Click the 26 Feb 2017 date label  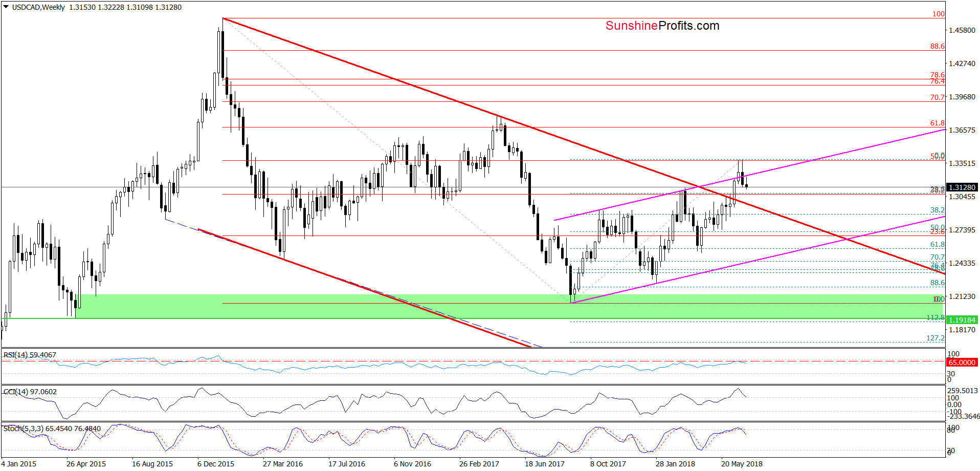tap(479, 464)
